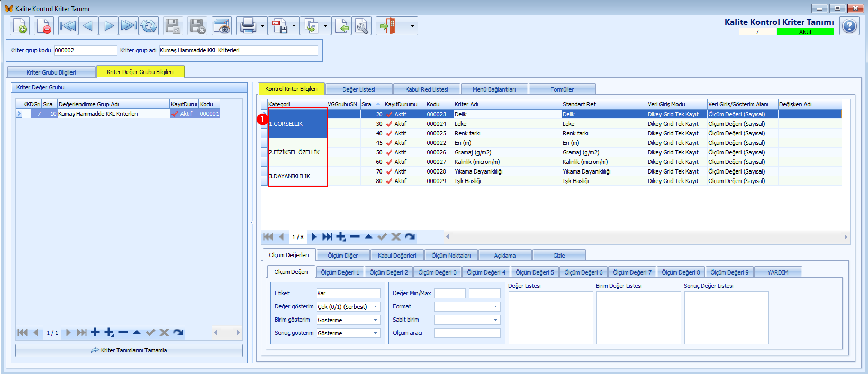
Task: Delete a row using the criteria grid minus icon
Action: click(x=355, y=237)
